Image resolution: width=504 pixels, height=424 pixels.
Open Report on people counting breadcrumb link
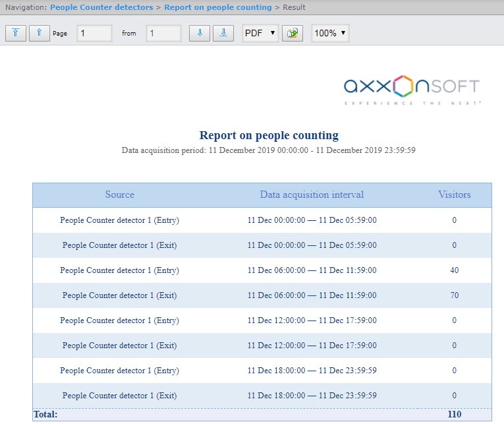[217, 7]
